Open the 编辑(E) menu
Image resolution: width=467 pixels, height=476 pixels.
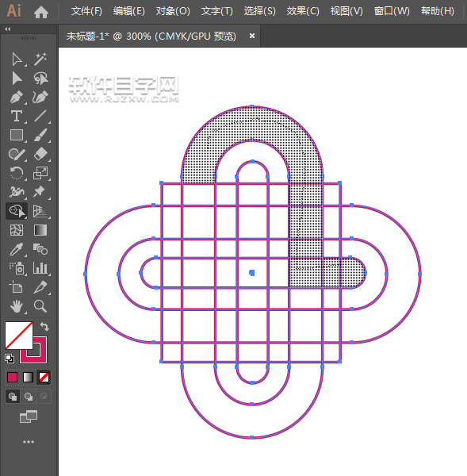129,11
